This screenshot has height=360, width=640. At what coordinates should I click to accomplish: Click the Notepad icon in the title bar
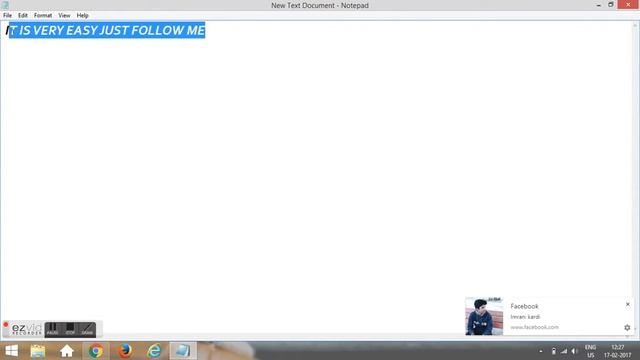click(x=5, y=5)
